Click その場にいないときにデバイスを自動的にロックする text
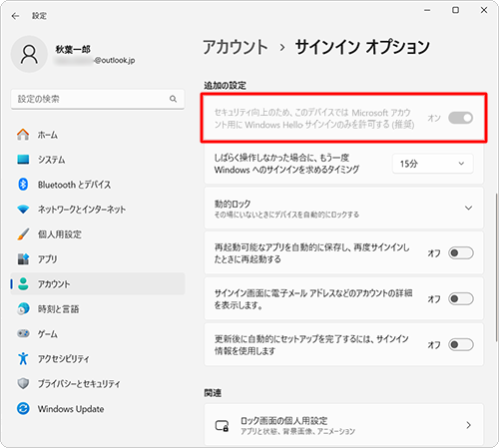 click(x=286, y=215)
